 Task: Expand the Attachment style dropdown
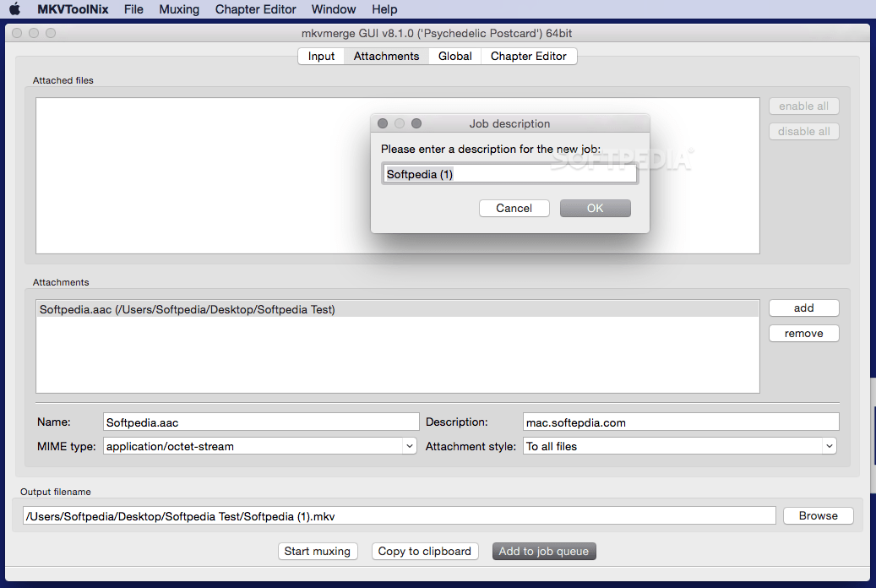click(829, 446)
